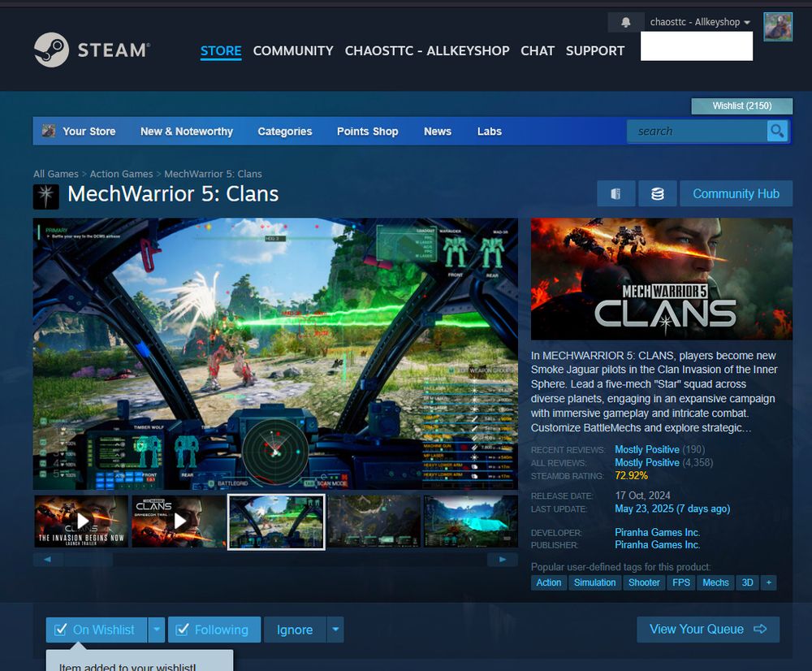This screenshot has height=671, width=812.
Task: Open the Categories menu
Action: [285, 131]
